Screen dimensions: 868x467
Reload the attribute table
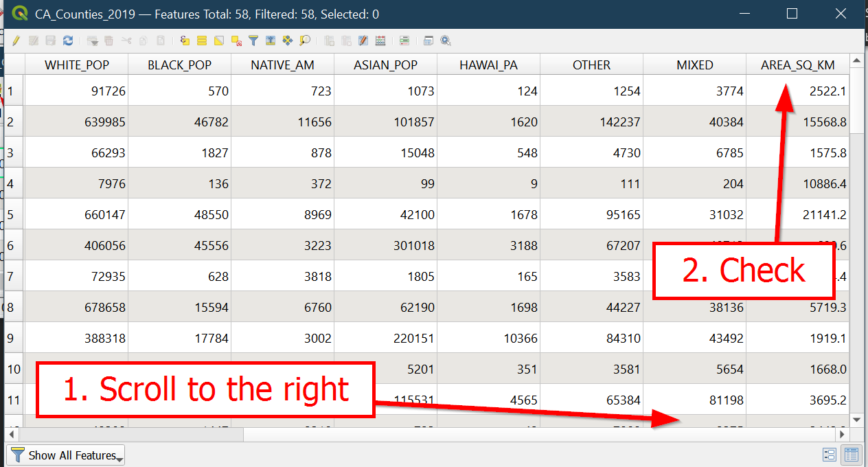(x=67, y=41)
